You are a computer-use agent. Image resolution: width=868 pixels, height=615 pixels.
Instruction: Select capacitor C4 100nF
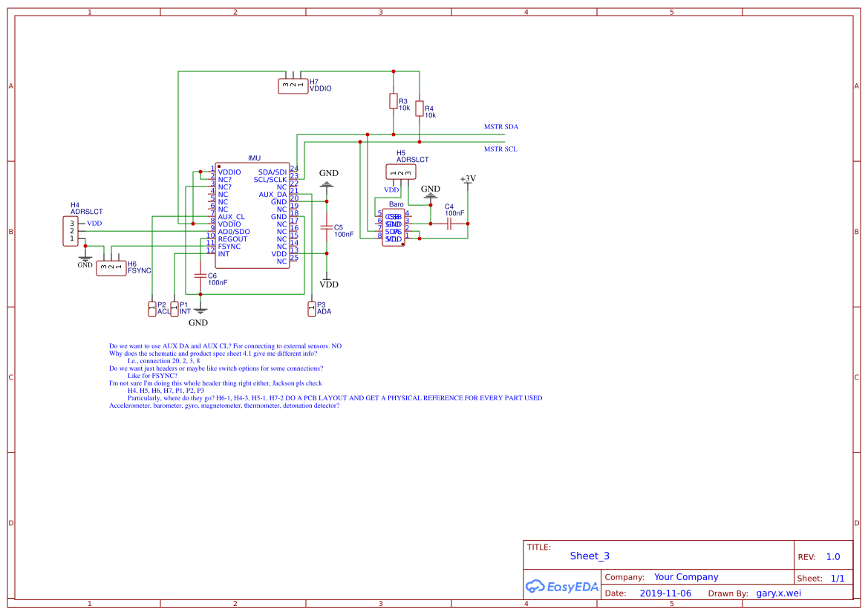(x=449, y=221)
